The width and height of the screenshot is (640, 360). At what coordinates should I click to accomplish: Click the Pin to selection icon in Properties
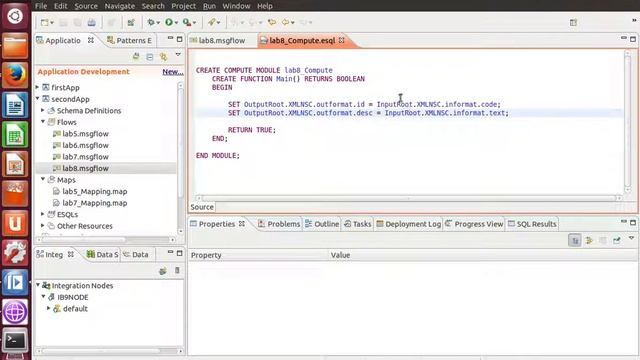tap(617, 240)
